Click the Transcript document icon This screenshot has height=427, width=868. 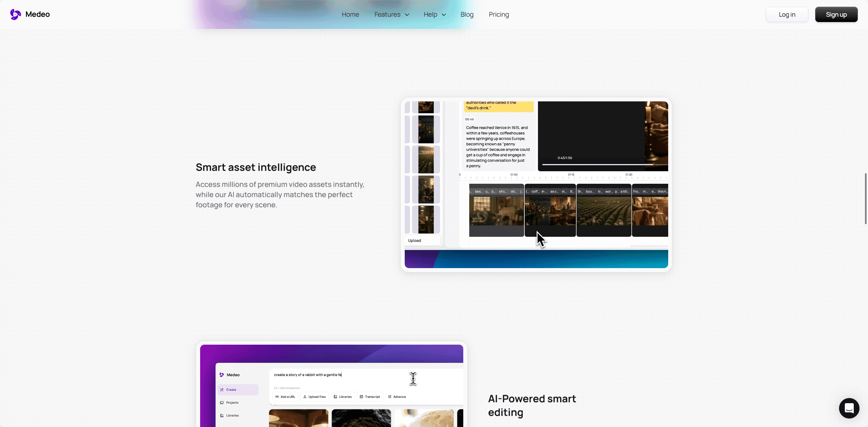pos(361,397)
